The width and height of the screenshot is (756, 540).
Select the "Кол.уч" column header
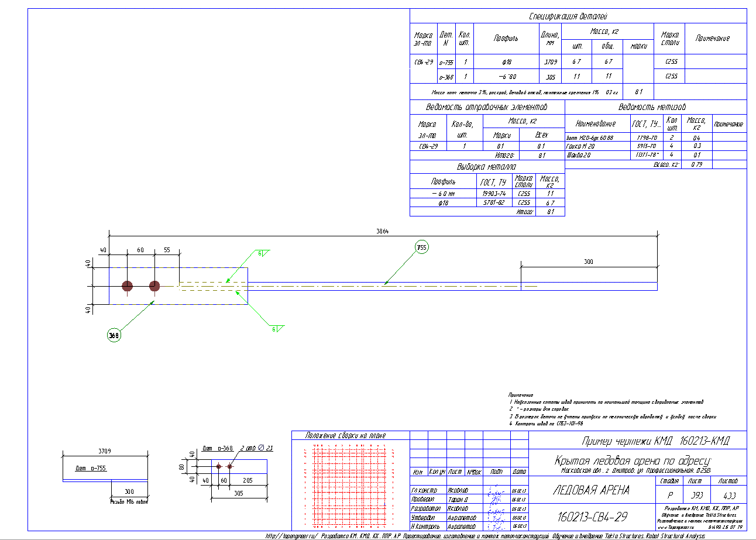(437, 472)
